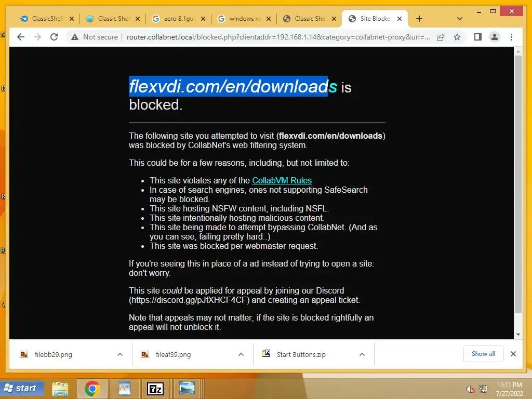Screen dimensions: 532x399
Task: Share this page via share icon
Action: pos(441,37)
